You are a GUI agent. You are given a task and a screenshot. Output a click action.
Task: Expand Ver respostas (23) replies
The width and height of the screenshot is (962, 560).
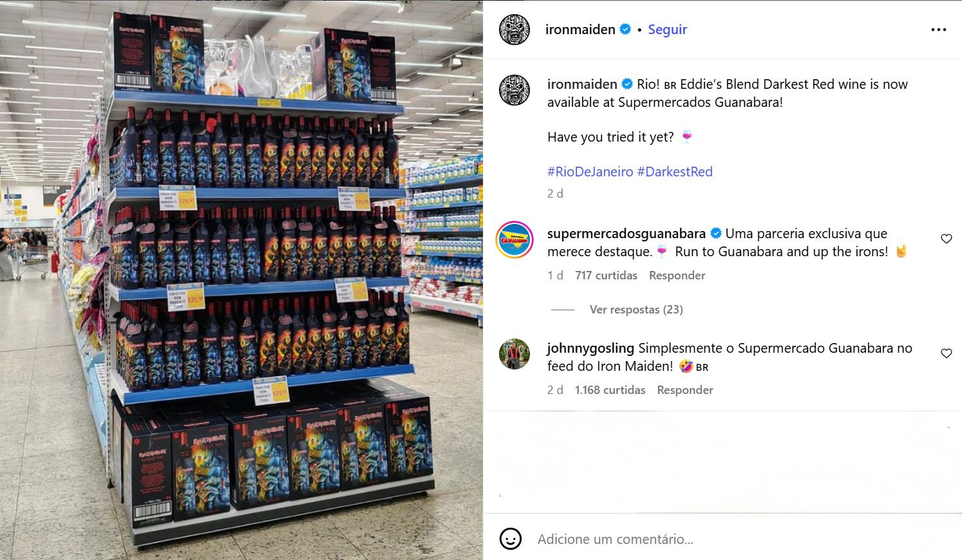[636, 310]
